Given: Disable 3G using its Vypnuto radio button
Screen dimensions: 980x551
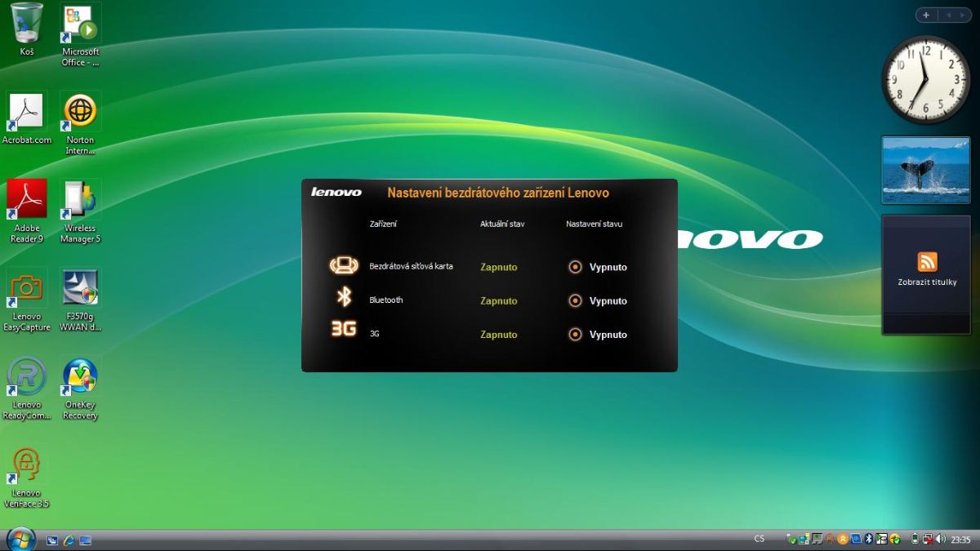Looking at the screenshot, I should 575,335.
